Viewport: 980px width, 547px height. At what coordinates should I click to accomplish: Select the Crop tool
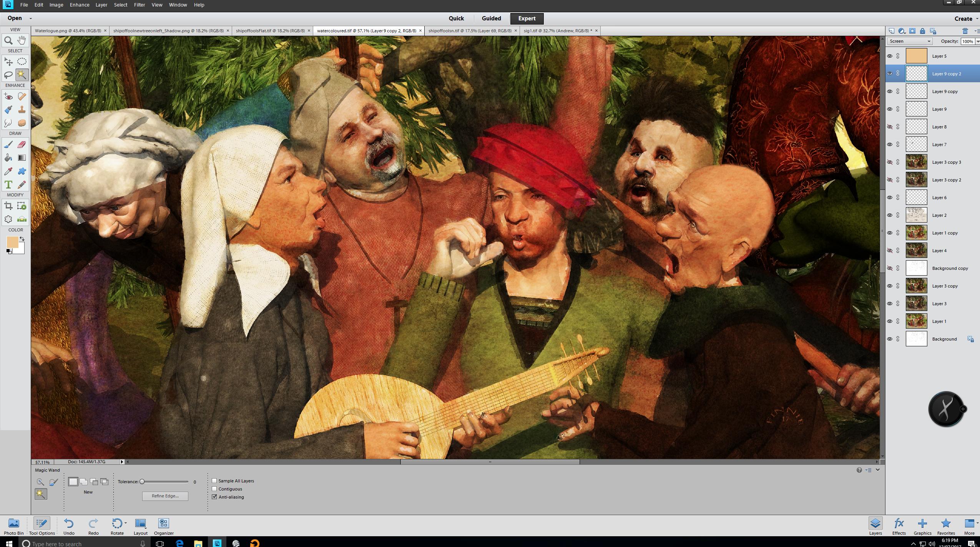(8, 206)
